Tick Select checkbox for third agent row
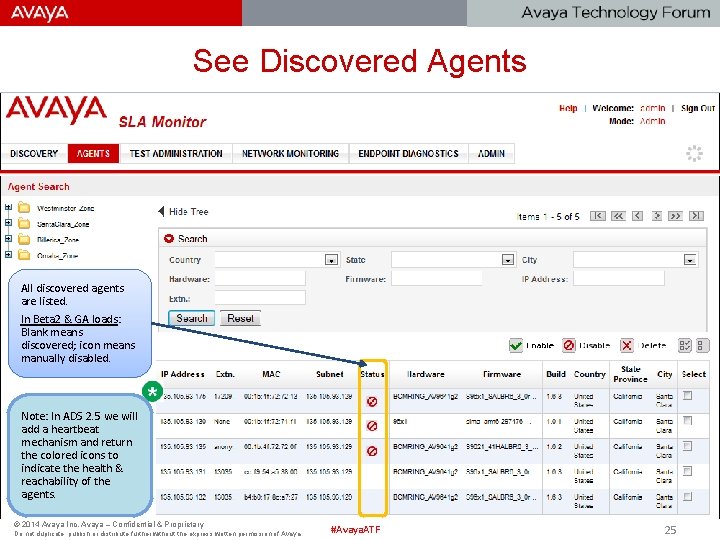This screenshot has width=720, height=540. point(687,446)
